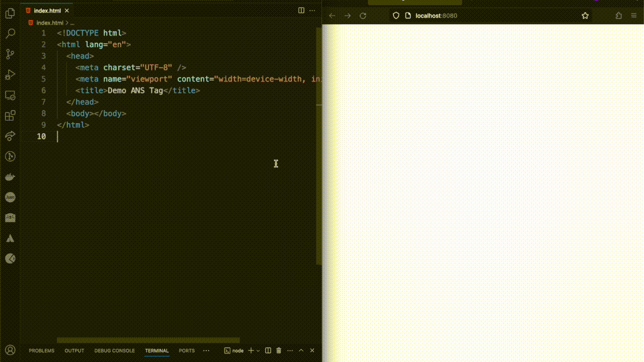Click line number 10 in the gutter
Screen dimensions: 644x362
[x=41, y=136]
